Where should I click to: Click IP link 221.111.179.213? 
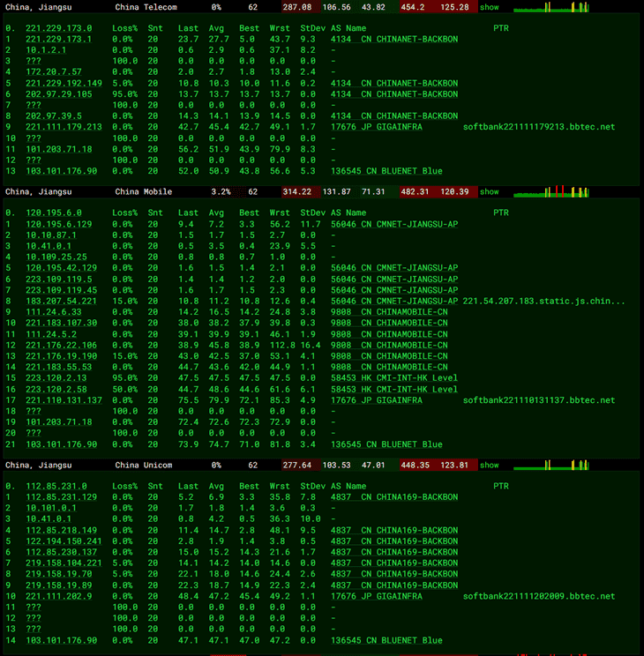pos(64,127)
